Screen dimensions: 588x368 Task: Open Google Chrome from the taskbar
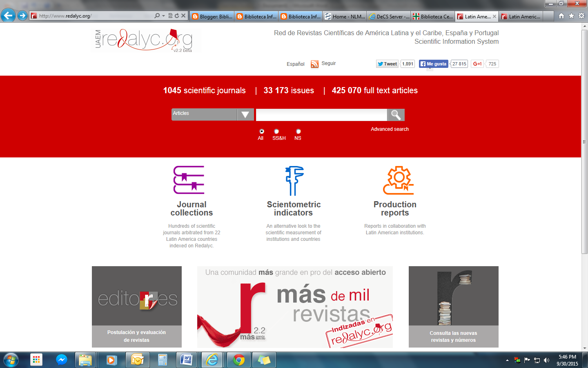click(x=238, y=360)
